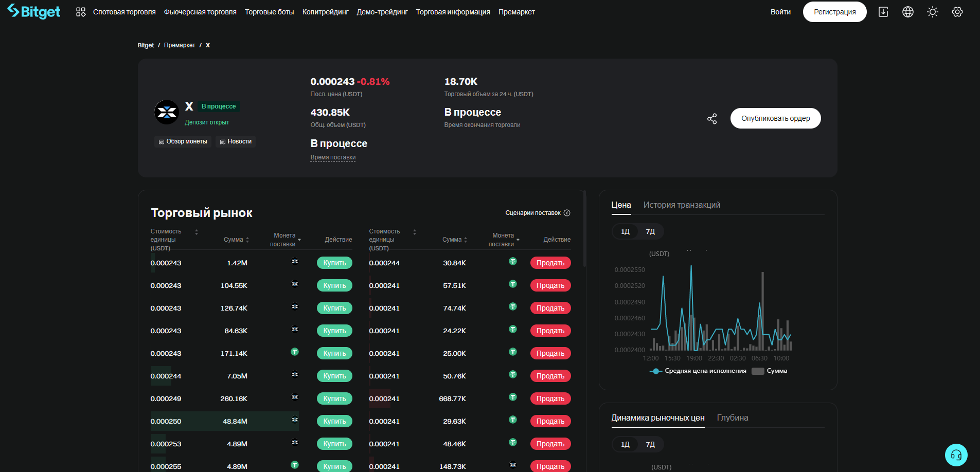The height and width of the screenshot is (472, 980).
Task: Click Продать on the 148.73K row
Action: [550, 466]
